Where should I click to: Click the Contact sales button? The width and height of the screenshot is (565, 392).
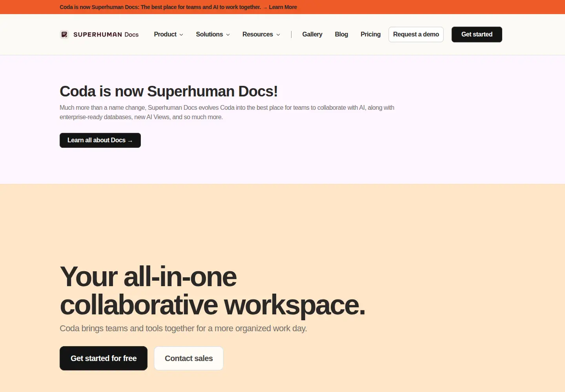[x=189, y=358]
